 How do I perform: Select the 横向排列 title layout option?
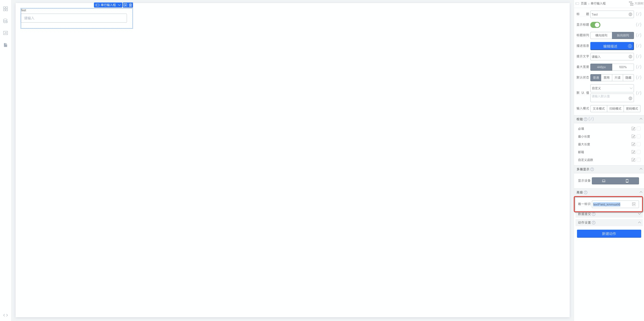coord(601,35)
